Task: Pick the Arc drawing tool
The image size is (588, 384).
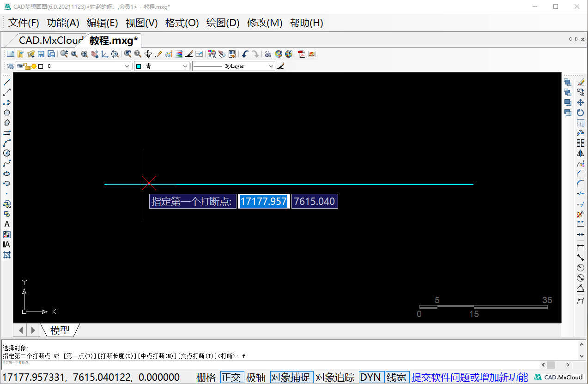Action: (7, 143)
